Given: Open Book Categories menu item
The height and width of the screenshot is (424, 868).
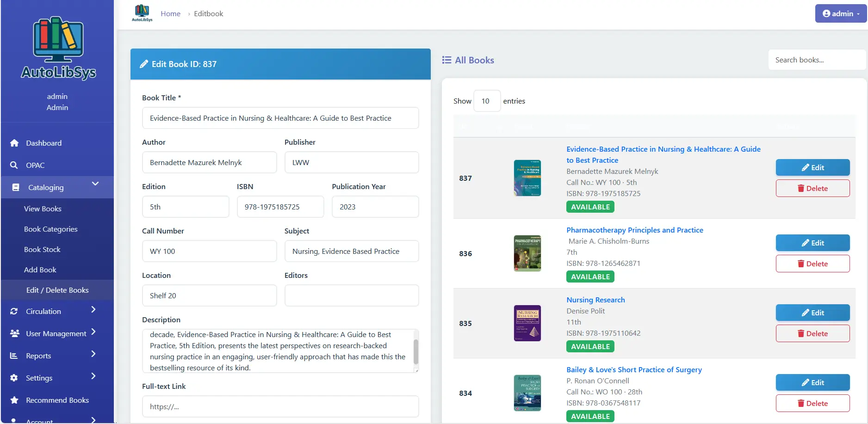Looking at the screenshot, I should click(51, 229).
